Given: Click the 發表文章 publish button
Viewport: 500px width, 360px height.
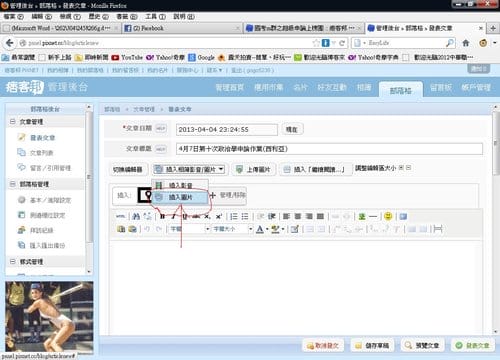Looking at the screenshot, I should pos(472,346).
